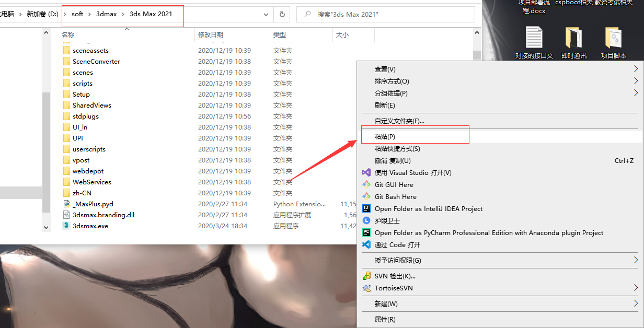Choose Open Folder as PyCharm Project entry

[x=500, y=232]
